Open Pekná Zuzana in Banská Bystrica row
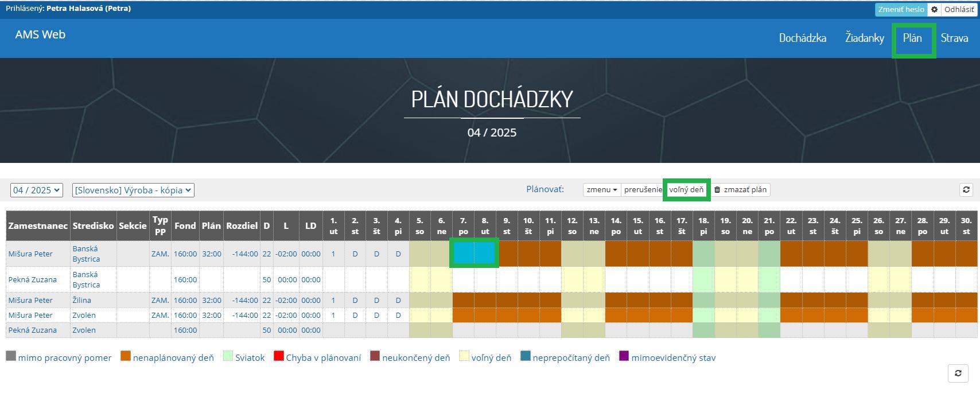This screenshot has height=397, width=980. pyautogui.click(x=32, y=279)
